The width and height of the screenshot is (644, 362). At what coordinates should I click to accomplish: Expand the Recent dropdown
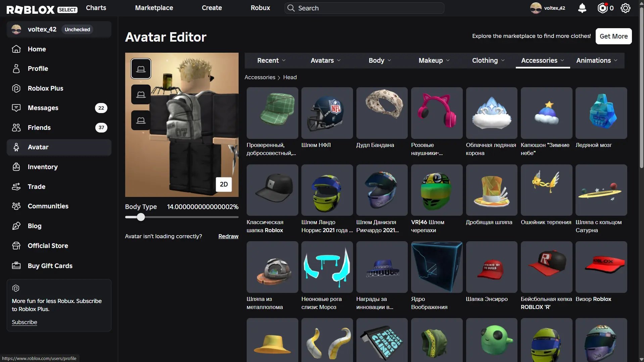tap(271, 60)
